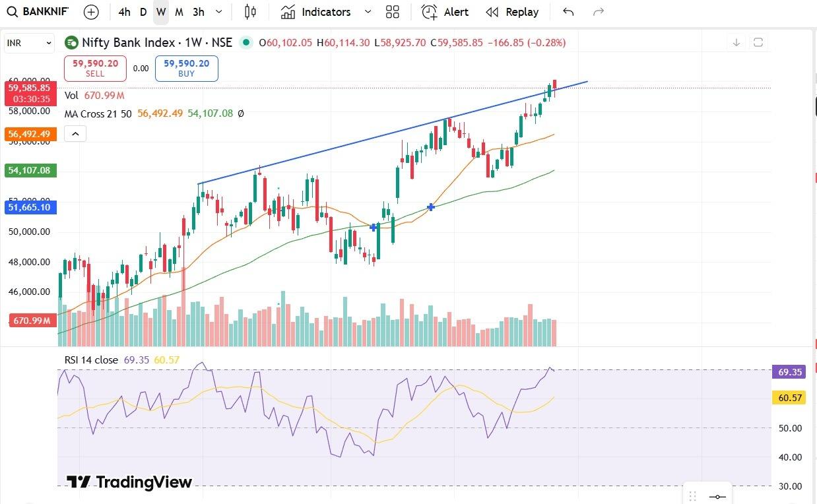This screenshot has height=504, width=817.
Task: Click the orange 56,492.49 MA label
Action: [x=31, y=134]
